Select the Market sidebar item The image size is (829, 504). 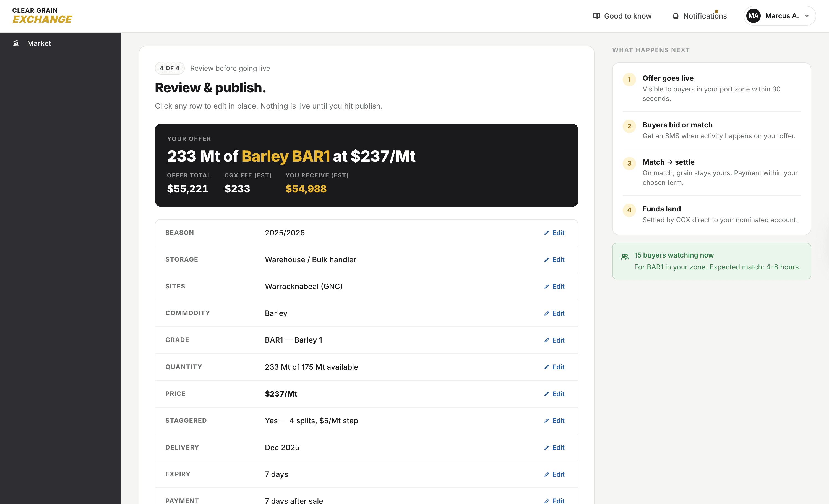39,43
